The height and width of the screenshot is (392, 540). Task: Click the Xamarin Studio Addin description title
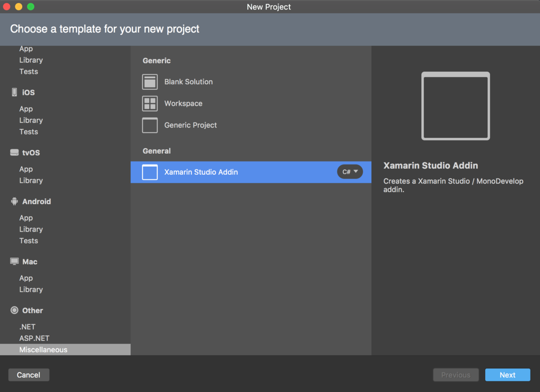coord(431,166)
